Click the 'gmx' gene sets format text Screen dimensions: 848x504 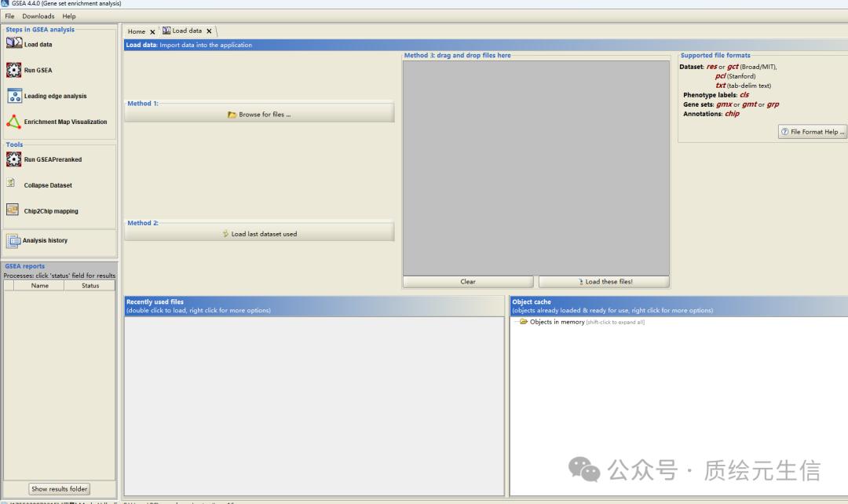pyautogui.click(x=724, y=104)
